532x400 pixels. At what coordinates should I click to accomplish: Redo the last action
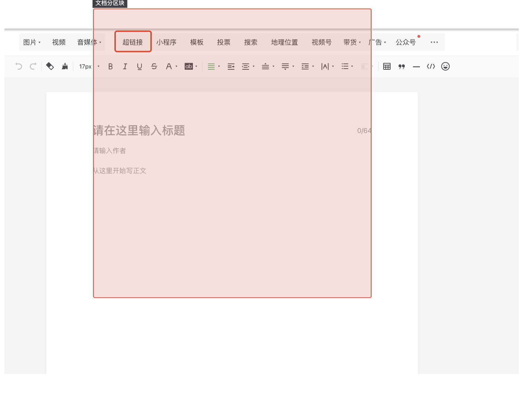click(x=33, y=66)
